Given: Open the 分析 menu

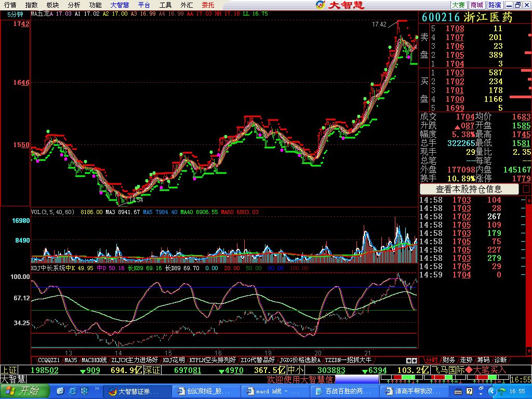Looking at the screenshot, I should (x=74, y=5).
